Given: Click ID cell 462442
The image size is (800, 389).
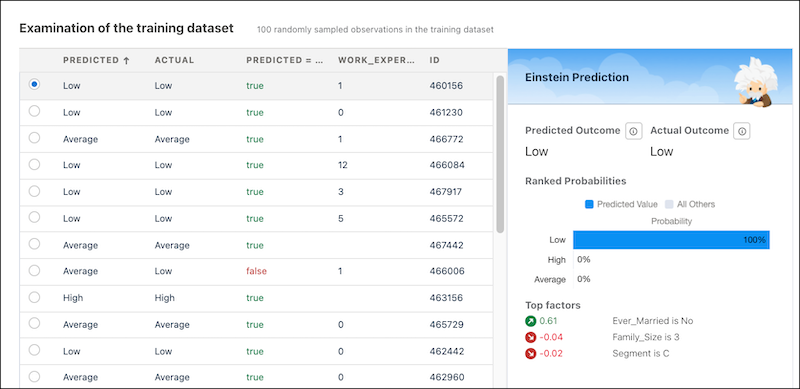Looking at the screenshot, I should pyautogui.click(x=446, y=351).
